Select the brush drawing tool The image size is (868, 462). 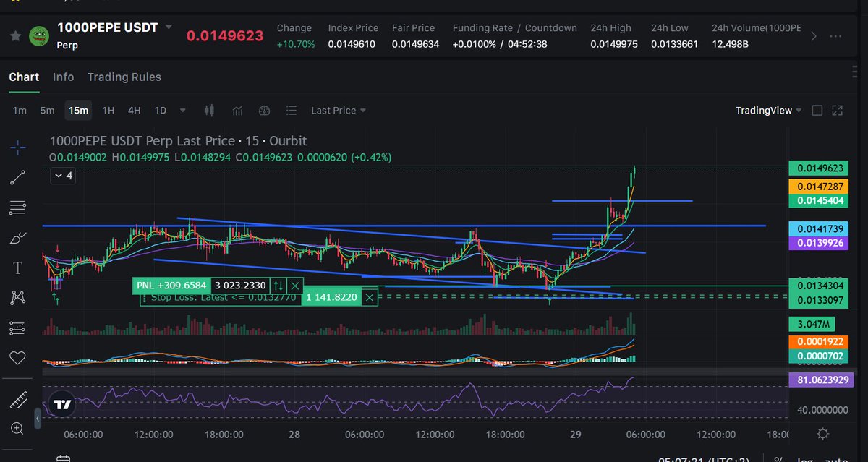pyautogui.click(x=18, y=238)
